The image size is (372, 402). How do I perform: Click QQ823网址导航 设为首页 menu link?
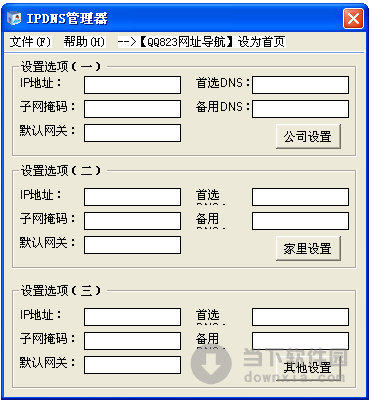202,42
